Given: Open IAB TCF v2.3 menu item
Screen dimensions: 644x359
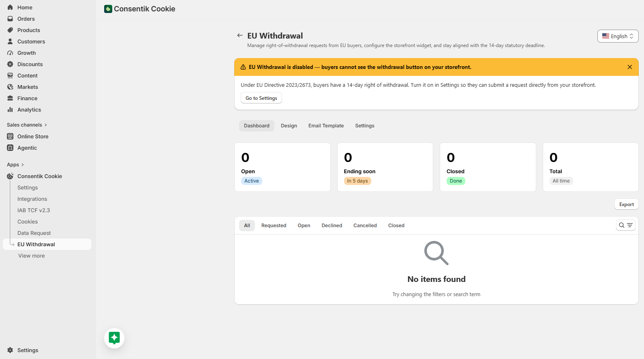Looking at the screenshot, I should (34, 210).
